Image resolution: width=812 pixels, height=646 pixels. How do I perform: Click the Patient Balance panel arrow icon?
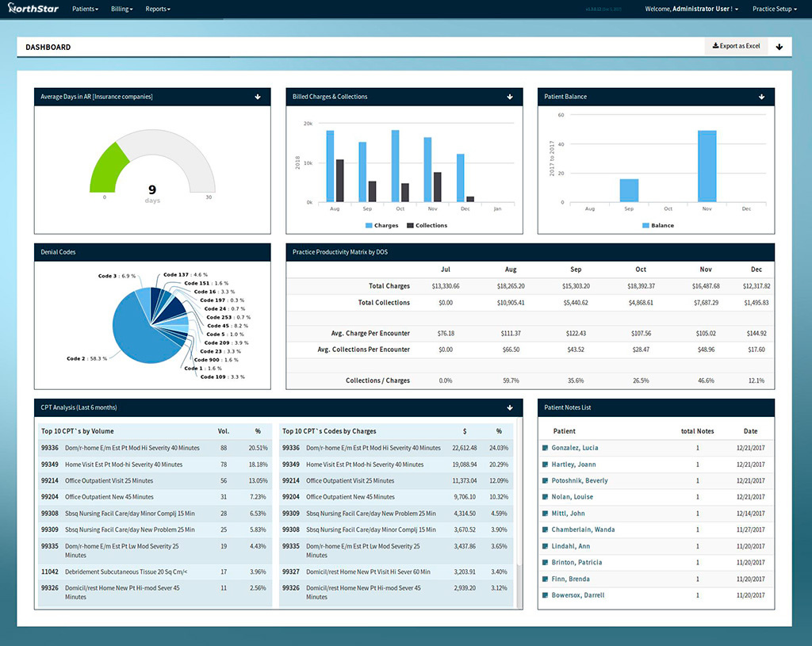click(761, 97)
